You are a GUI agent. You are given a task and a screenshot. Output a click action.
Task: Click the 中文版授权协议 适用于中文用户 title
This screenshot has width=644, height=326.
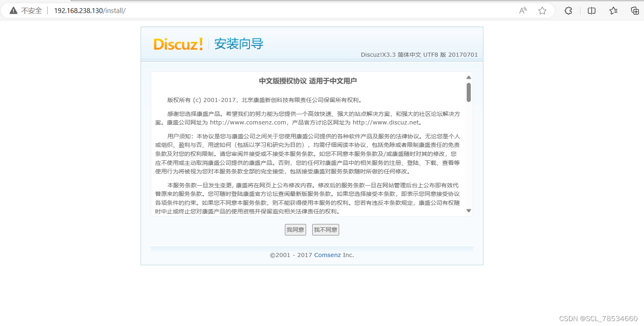pyautogui.click(x=308, y=81)
